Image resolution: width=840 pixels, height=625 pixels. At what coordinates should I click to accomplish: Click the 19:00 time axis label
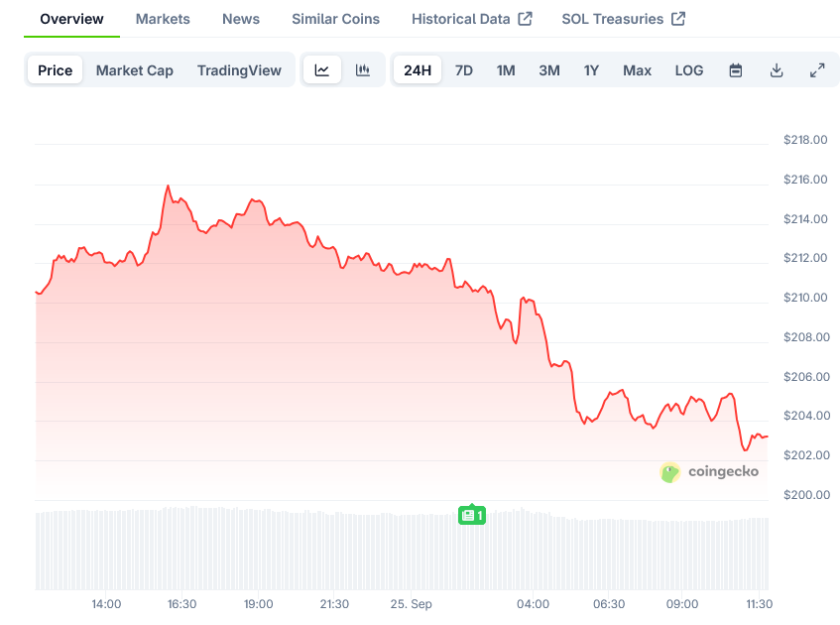pos(258,604)
